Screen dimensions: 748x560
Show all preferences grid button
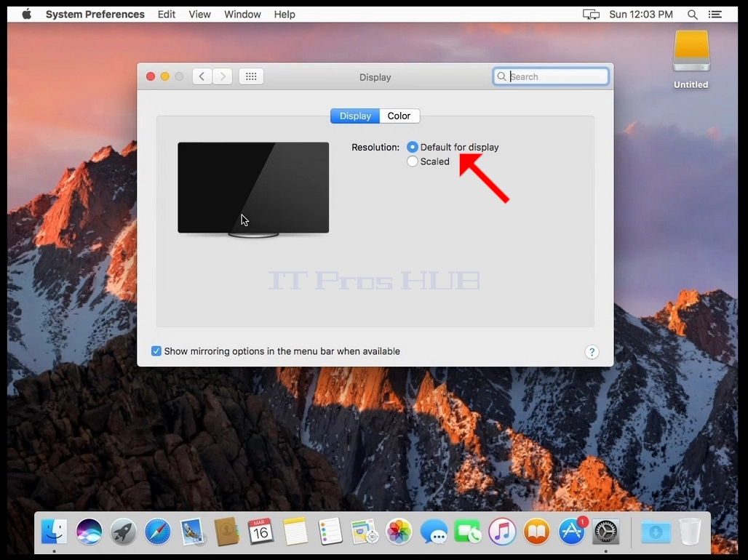[x=251, y=76]
